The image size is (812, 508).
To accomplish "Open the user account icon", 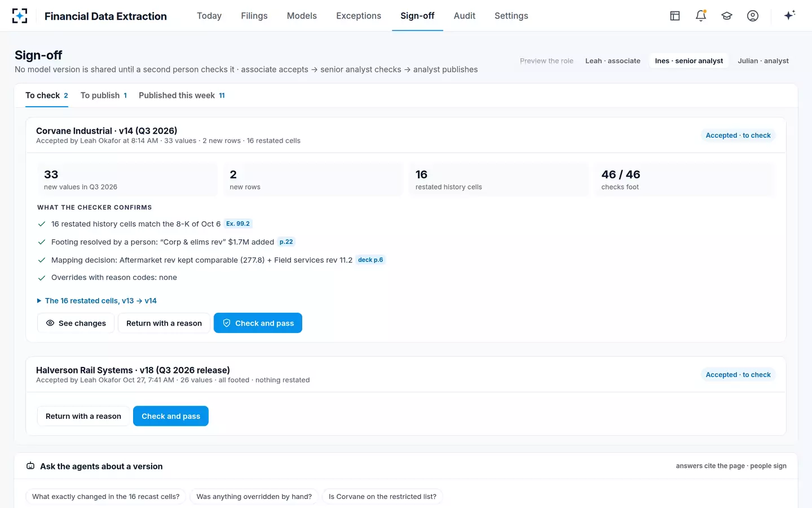I will [753, 16].
